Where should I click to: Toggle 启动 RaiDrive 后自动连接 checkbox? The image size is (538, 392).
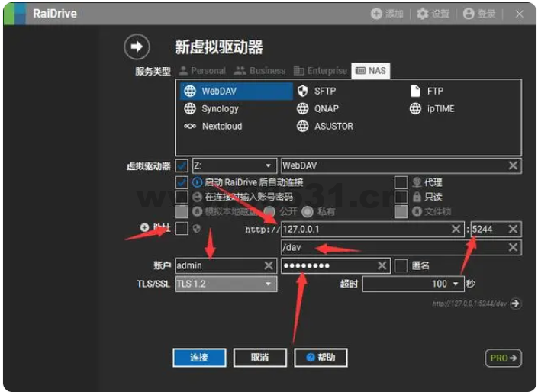pos(182,182)
